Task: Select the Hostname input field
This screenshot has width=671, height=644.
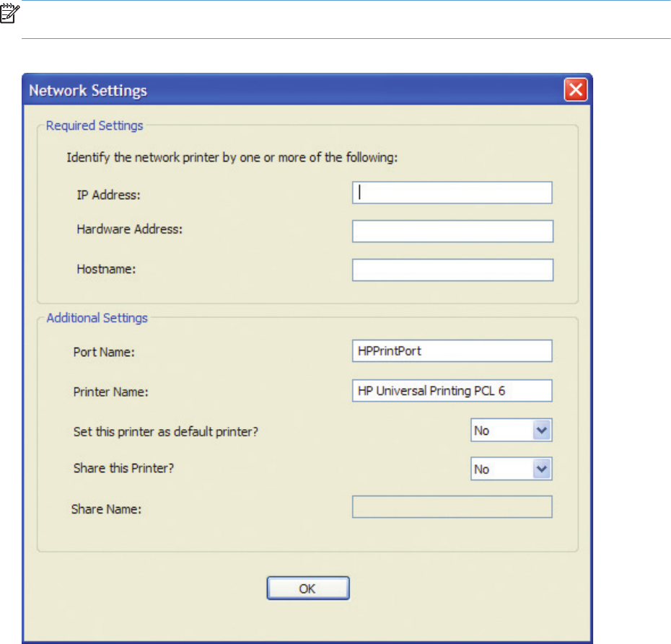Action: pos(452,270)
